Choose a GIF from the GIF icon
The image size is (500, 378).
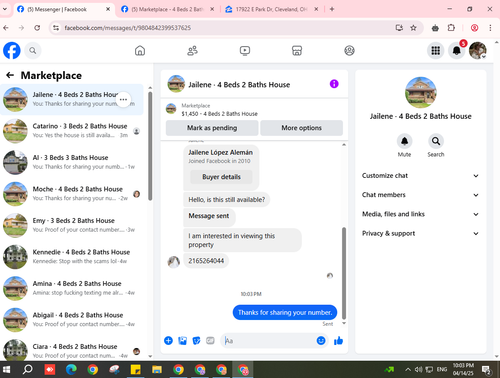coord(210,341)
